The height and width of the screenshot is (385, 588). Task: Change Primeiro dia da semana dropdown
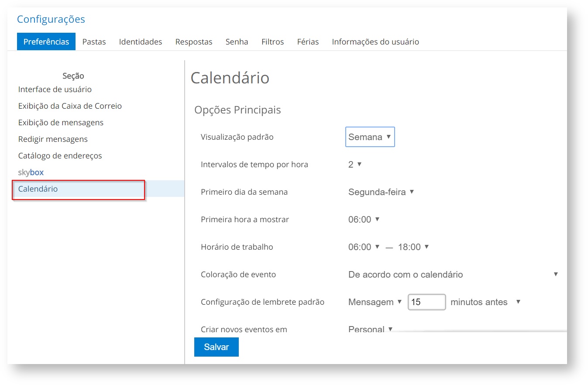(381, 192)
